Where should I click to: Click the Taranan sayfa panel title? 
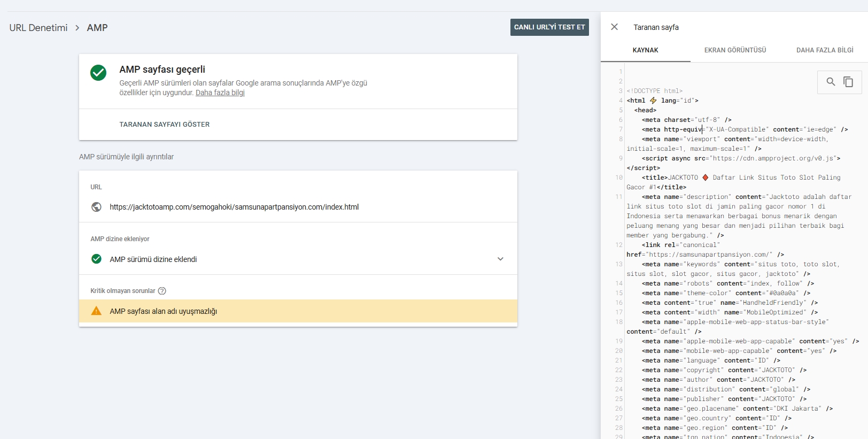[656, 27]
